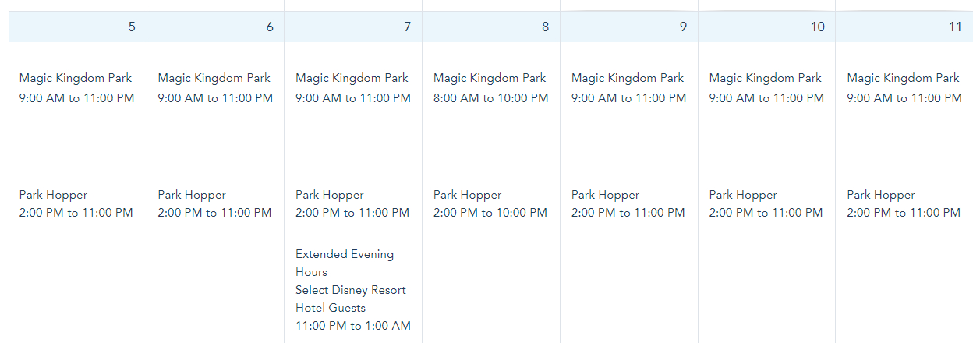The width and height of the screenshot is (980, 343).
Task: Pick date 9 in the calendar row
Action: point(683,27)
